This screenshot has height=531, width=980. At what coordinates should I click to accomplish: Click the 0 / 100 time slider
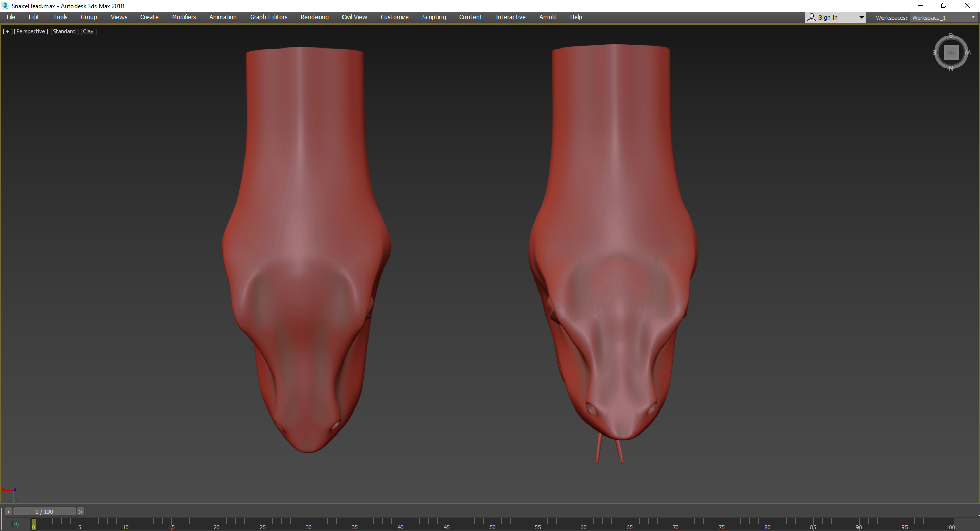click(x=44, y=512)
